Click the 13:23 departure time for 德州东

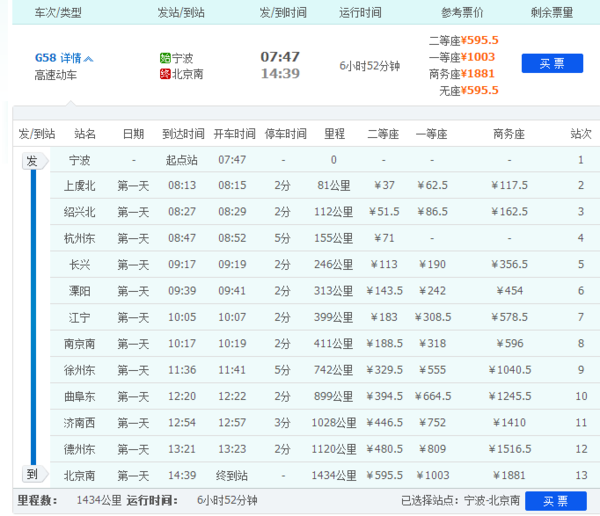tap(232, 449)
